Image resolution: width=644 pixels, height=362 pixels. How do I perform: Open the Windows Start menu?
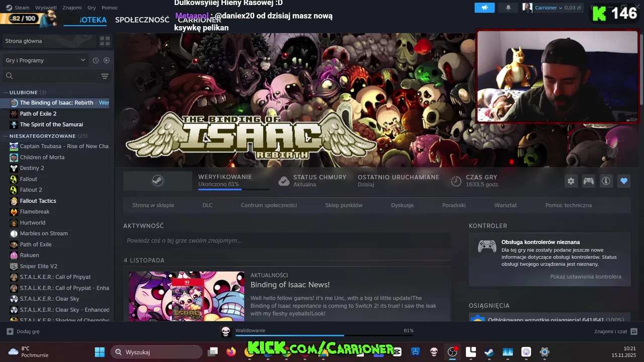100,352
